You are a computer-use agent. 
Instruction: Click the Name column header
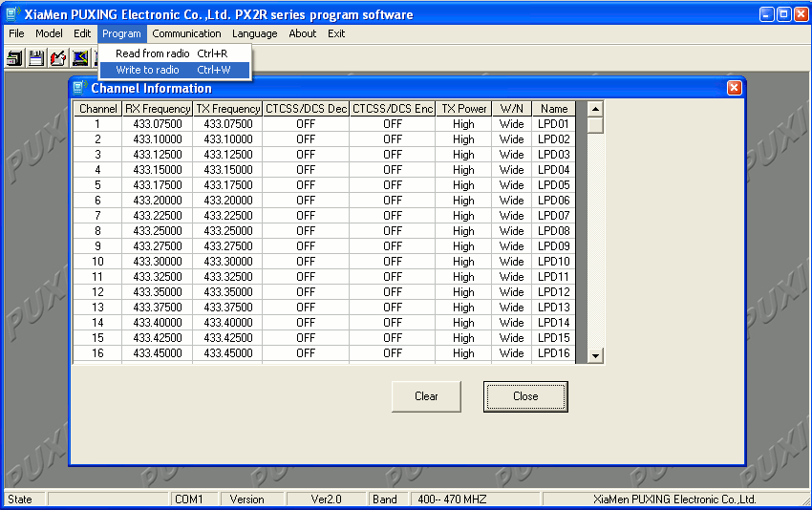pyautogui.click(x=554, y=109)
